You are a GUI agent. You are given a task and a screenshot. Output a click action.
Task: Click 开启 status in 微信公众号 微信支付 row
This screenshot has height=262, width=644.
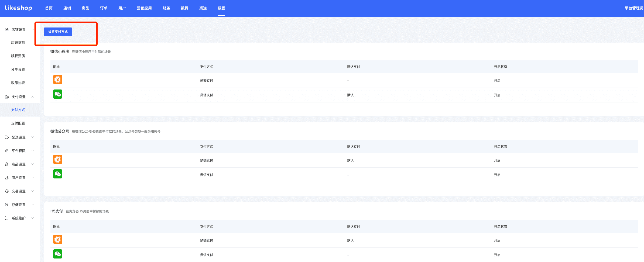tap(497, 175)
